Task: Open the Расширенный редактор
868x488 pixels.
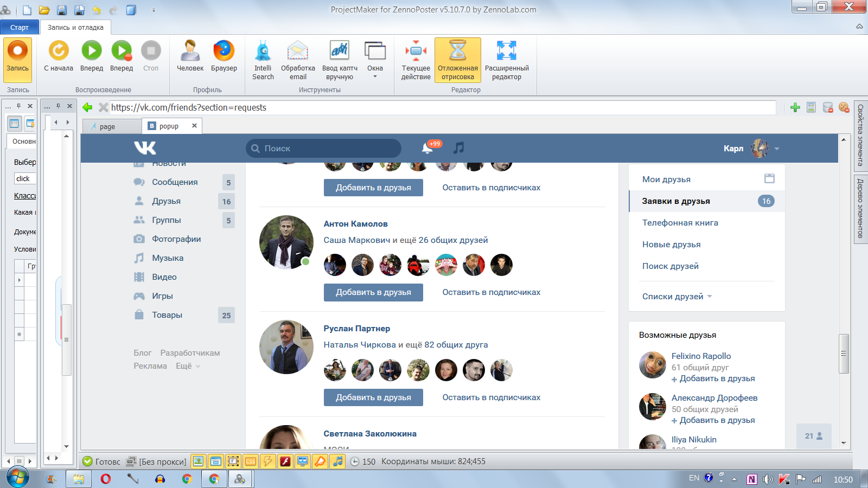Action: click(507, 60)
